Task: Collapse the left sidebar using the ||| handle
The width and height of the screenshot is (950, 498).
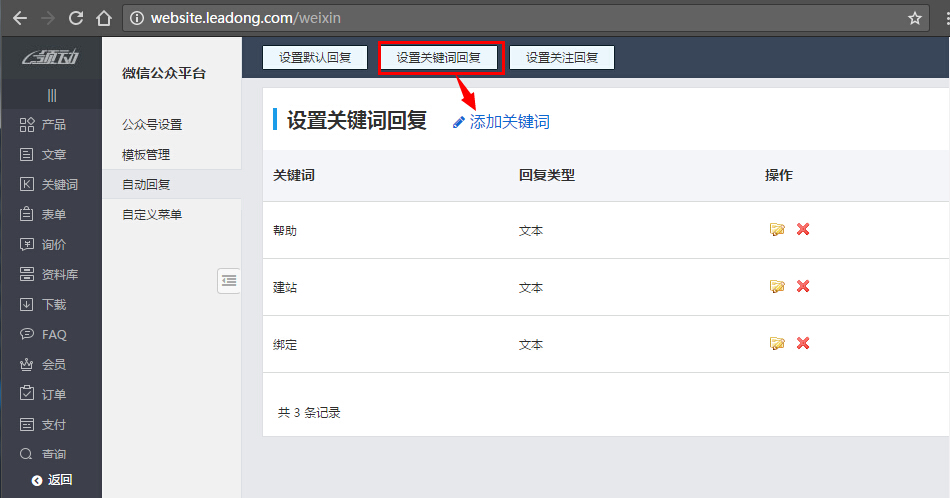Action: pyautogui.click(x=51, y=95)
